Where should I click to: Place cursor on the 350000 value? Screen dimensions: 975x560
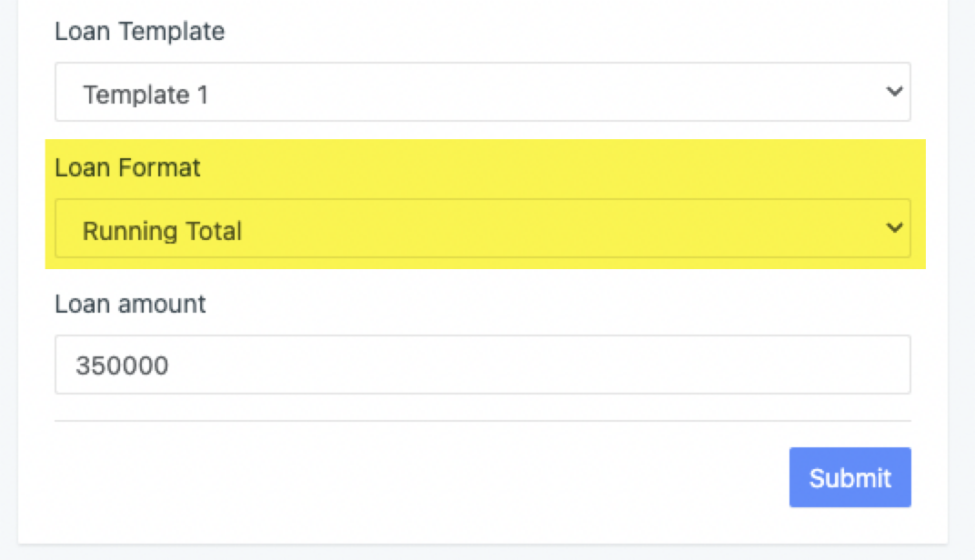point(122,366)
